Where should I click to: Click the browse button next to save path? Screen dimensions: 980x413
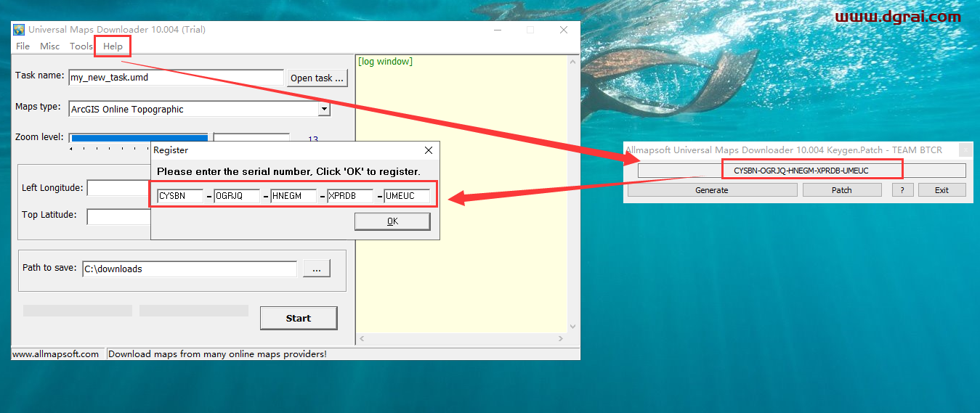pyautogui.click(x=317, y=269)
